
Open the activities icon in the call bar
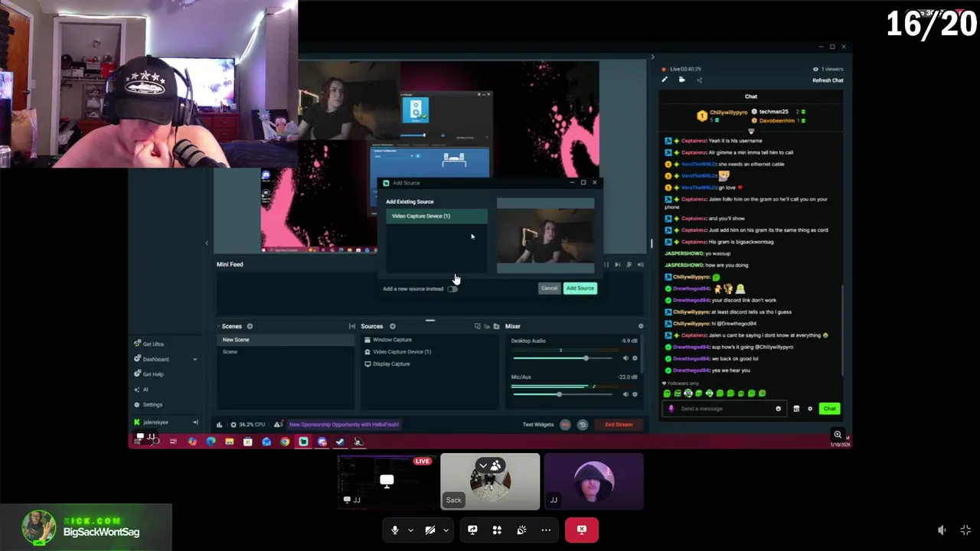click(497, 530)
